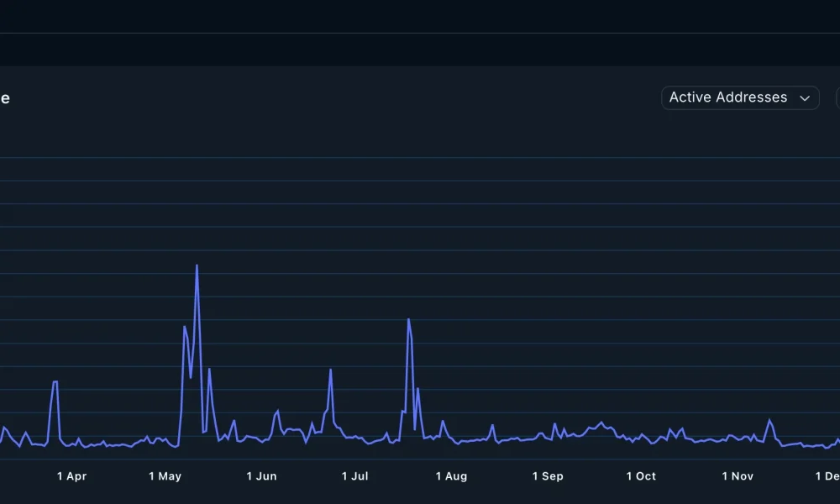Viewport: 840px width, 504px height.
Task: Click the 1 Jul axis label
Action: 354,476
